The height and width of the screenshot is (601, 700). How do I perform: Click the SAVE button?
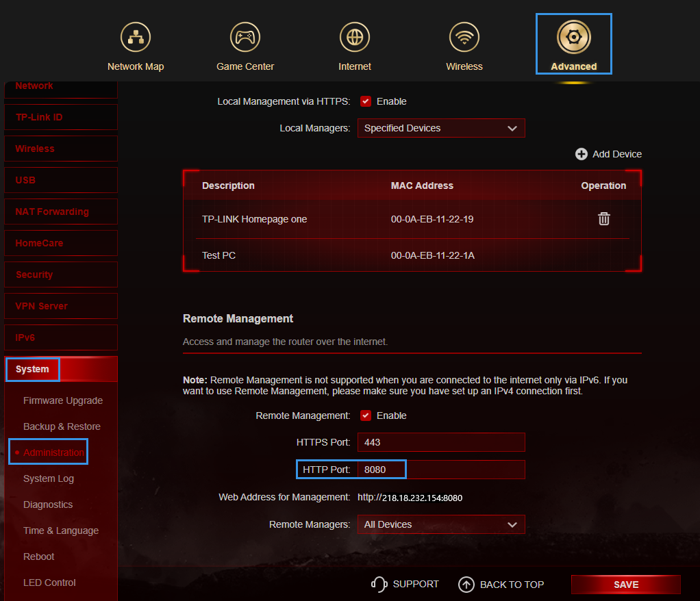[626, 585]
